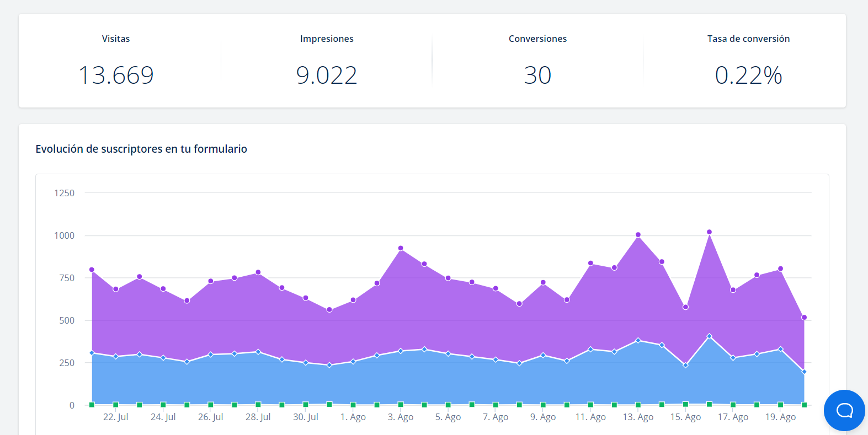Viewport: 868px width, 435px height.
Task: Click the purple data point at 13. Ago
Action: (638, 235)
